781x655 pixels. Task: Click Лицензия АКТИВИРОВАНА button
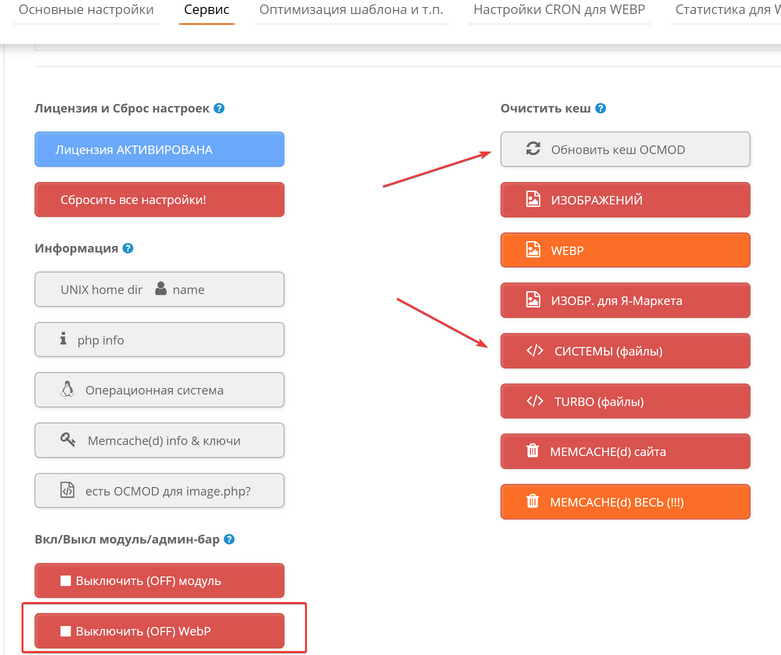[x=159, y=149]
